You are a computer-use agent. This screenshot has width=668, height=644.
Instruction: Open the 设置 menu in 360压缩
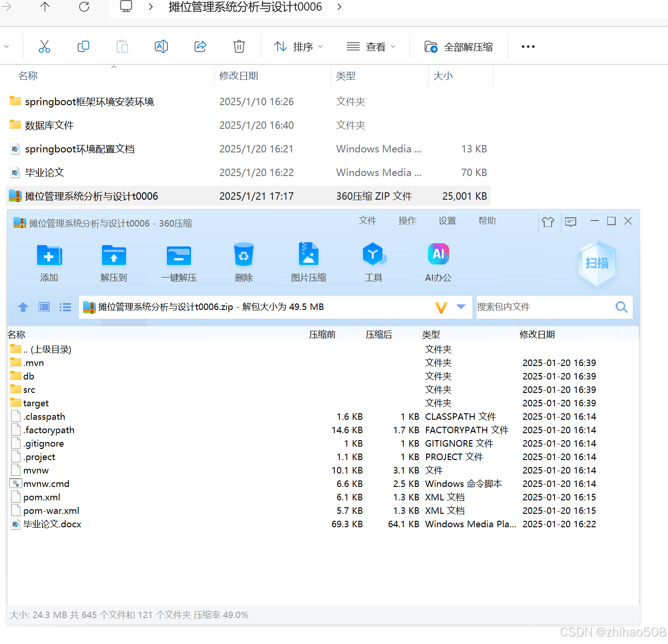click(447, 221)
